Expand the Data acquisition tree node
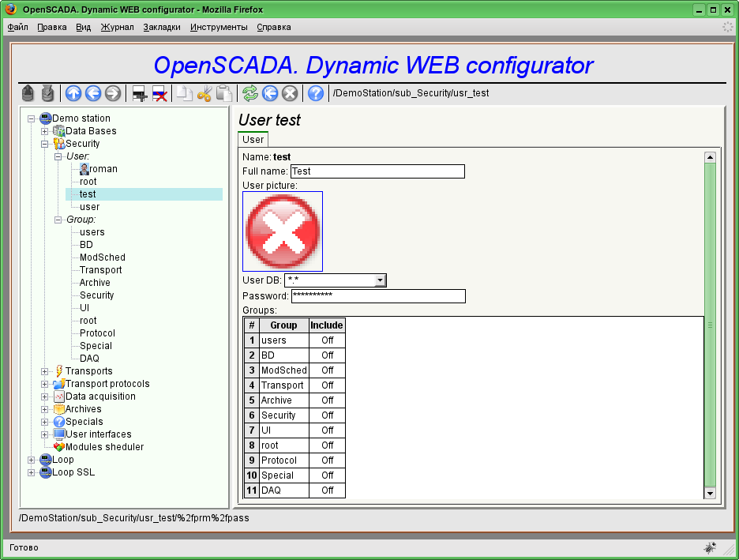 tap(44, 397)
